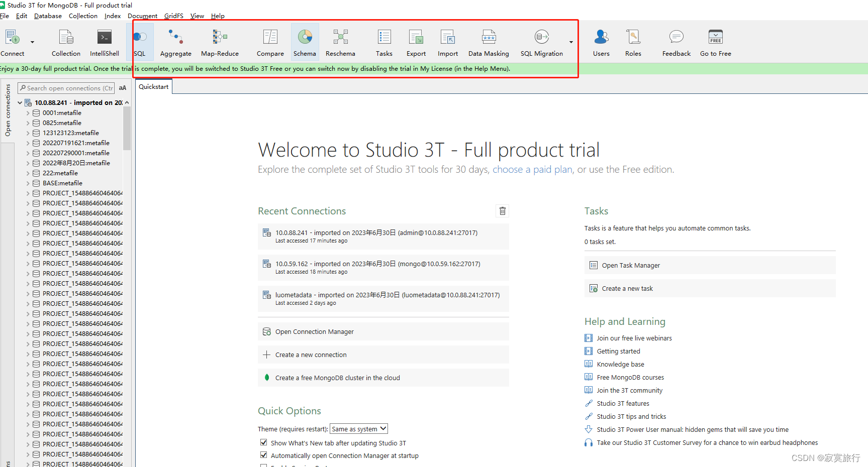This screenshot has height=467, width=868.
Task: Launch IntelliShell from the toolbar
Action: 105,43
